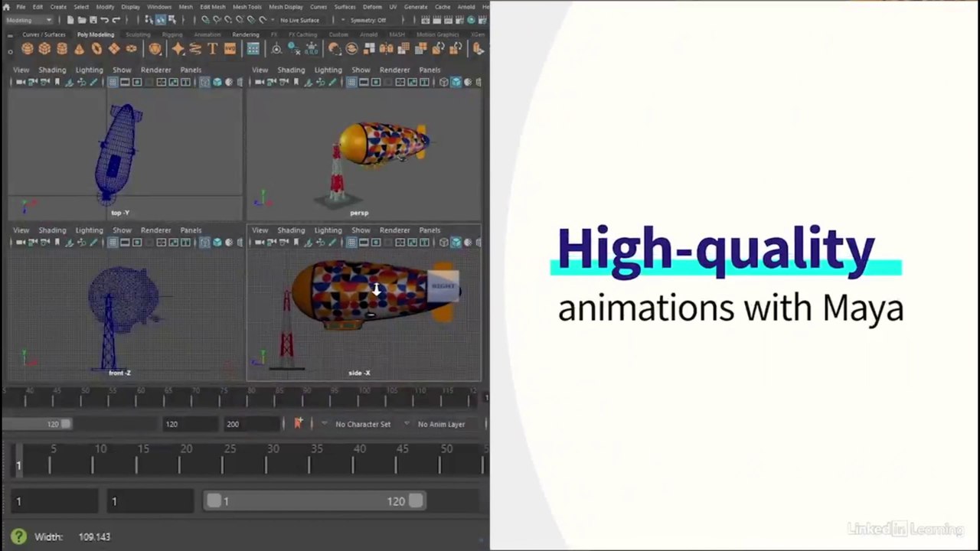
Task: Create a polygon cylinder from shelf
Action: pyautogui.click(x=62, y=49)
